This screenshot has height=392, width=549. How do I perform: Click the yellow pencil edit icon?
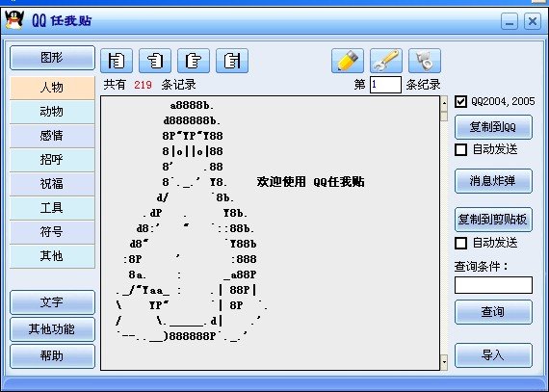(x=348, y=61)
